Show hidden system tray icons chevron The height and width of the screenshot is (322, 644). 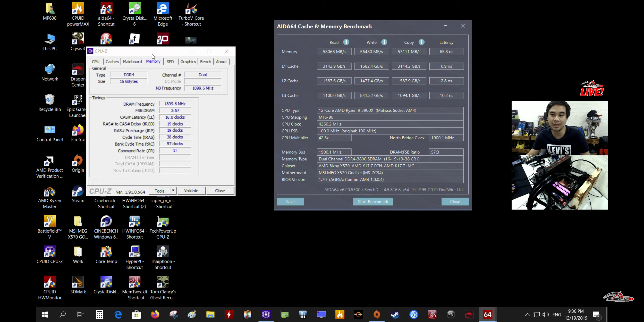527,314
